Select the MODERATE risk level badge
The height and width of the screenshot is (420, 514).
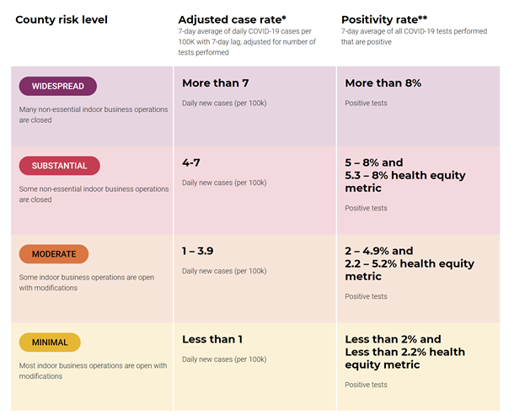pos(54,254)
